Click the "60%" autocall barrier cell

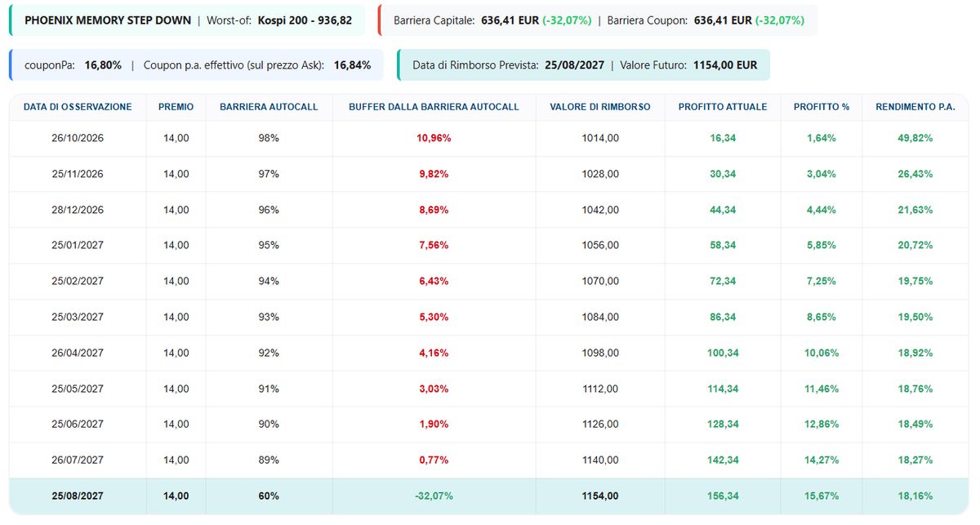[269, 496]
